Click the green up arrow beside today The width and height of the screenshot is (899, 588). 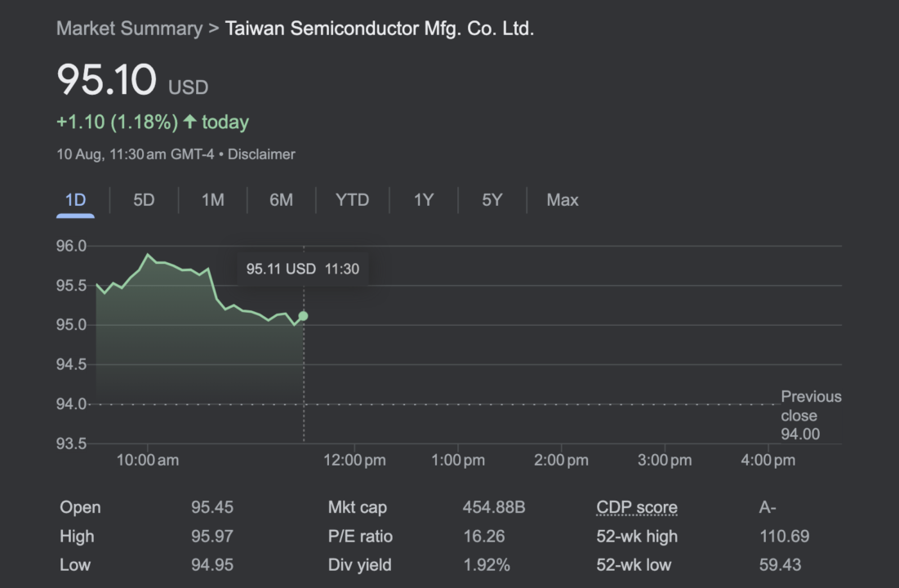click(x=189, y=122)
